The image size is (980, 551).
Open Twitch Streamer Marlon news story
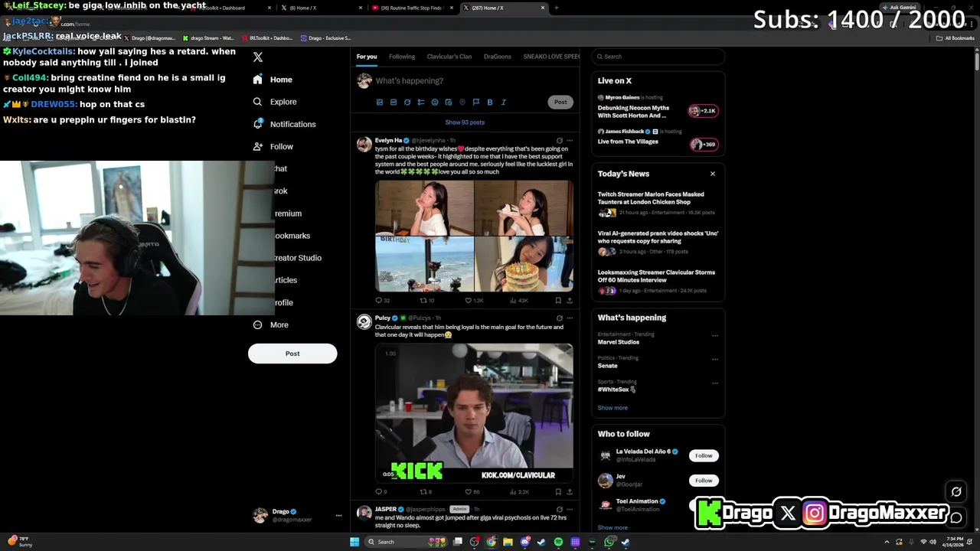pos(658,203)
